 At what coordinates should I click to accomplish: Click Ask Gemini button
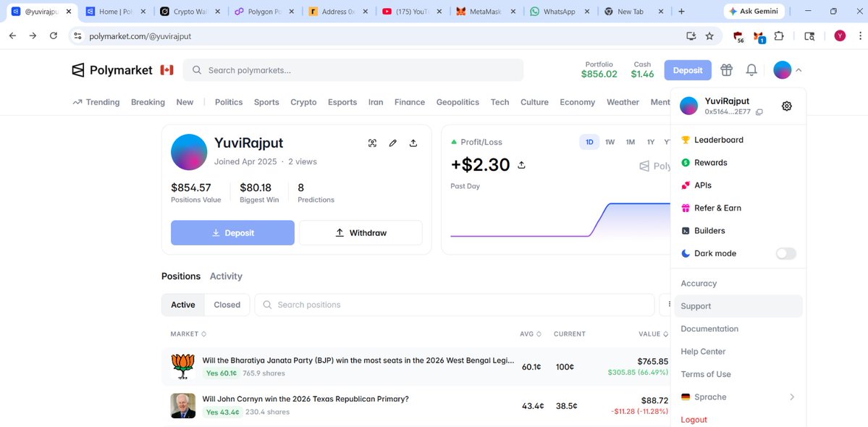(x=754, y=11)
